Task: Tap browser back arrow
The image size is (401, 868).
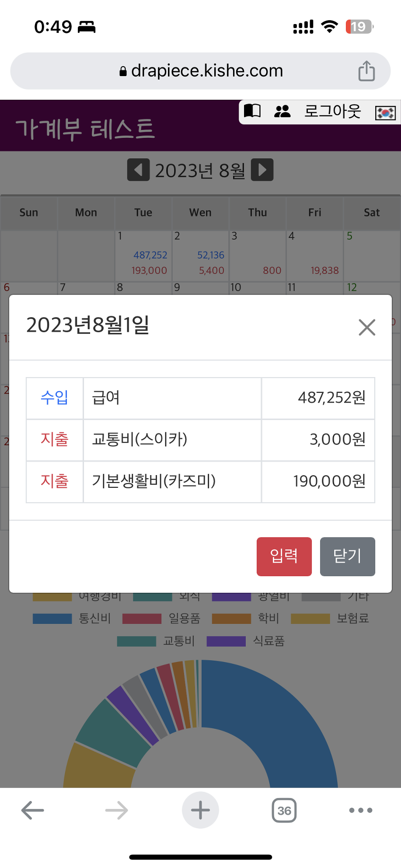Action: [x=33, y=810]
